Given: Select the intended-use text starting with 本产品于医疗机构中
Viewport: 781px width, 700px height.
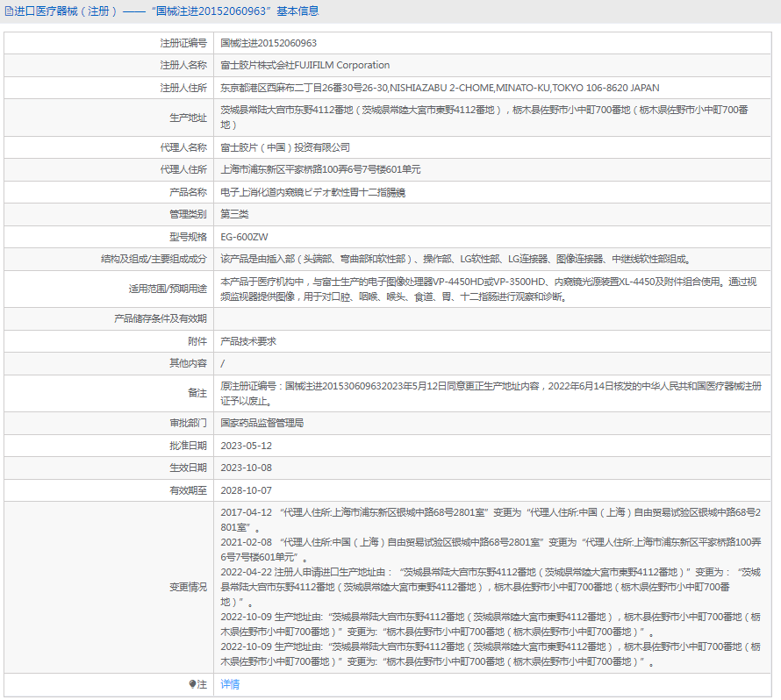Looking at the screenshot, I should point(489,289).
